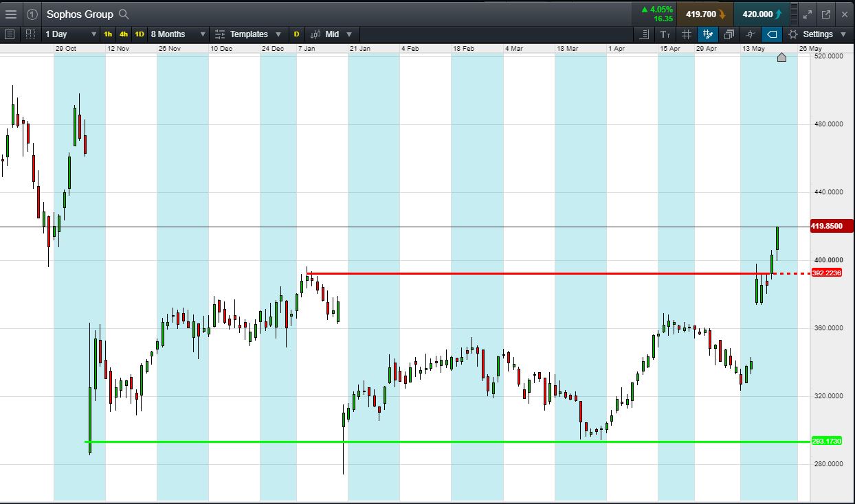Open the Mid price type dropdown
855x504 pixels.
coord(331,34)
